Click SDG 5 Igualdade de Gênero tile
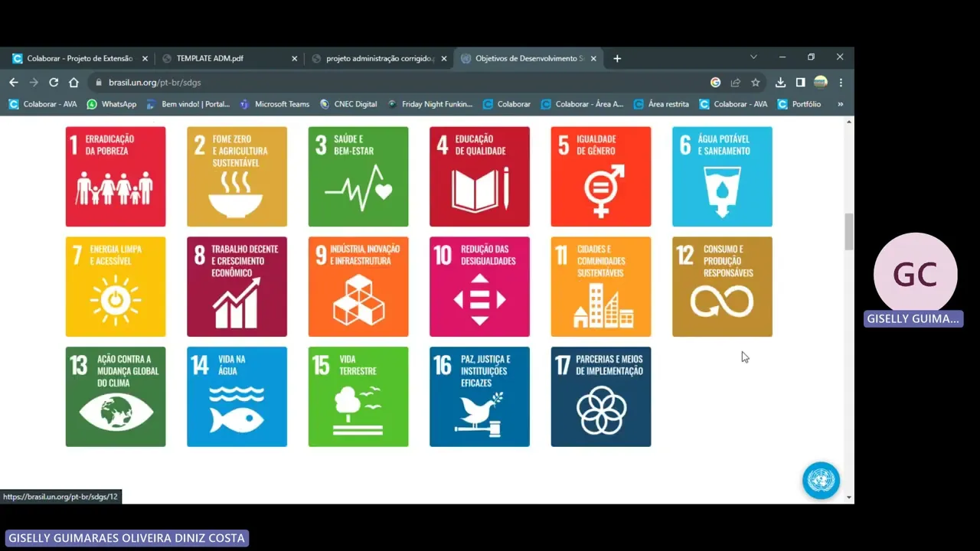 pos(601,177)
